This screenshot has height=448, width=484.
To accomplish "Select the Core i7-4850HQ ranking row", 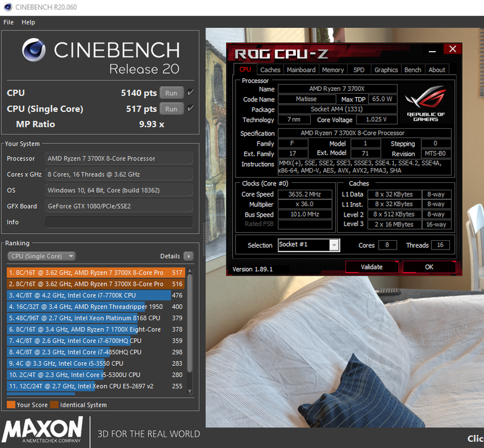I will coord(96,352).
